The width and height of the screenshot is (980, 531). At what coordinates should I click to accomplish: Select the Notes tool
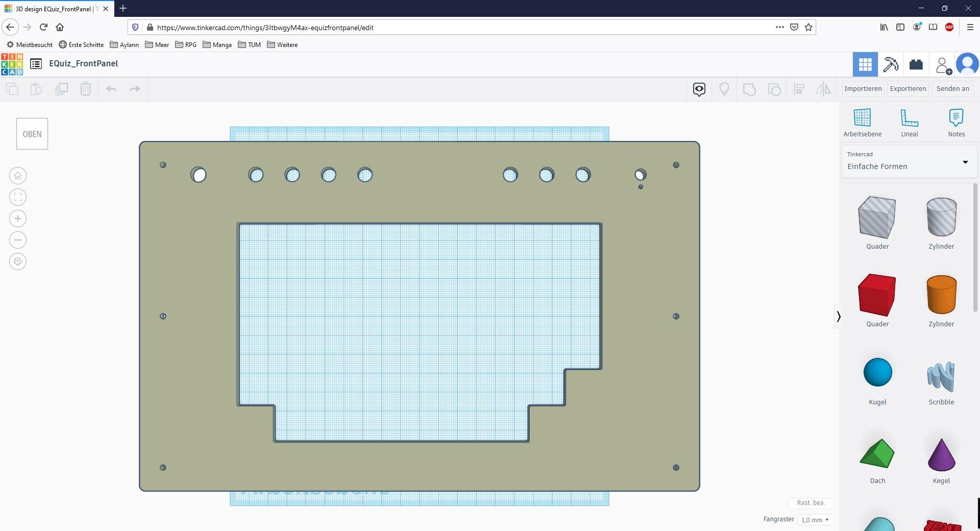pyautogui.click(x=956, y=123)
